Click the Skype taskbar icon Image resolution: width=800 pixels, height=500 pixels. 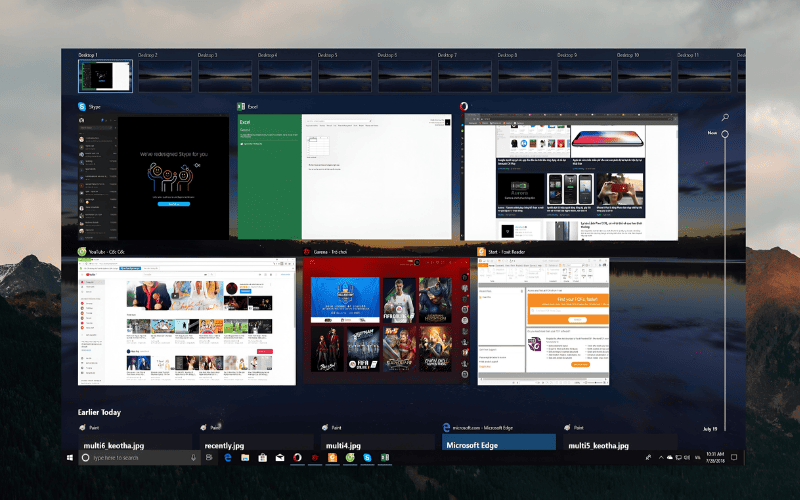[367, 458]
